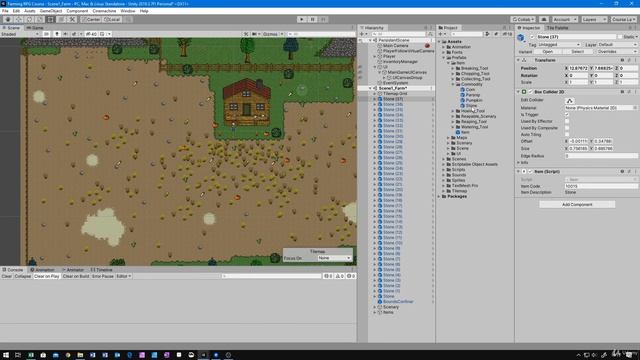The width and height of the screenshot is (640, 360).
Task: Toggle Collapse in console
Action: coord(22,276)
